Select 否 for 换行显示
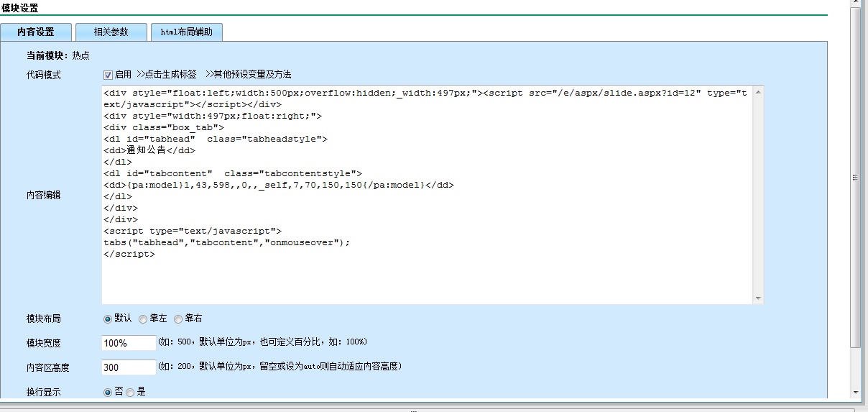The height and width of the screenshot is (412, 868). [108, 392]
